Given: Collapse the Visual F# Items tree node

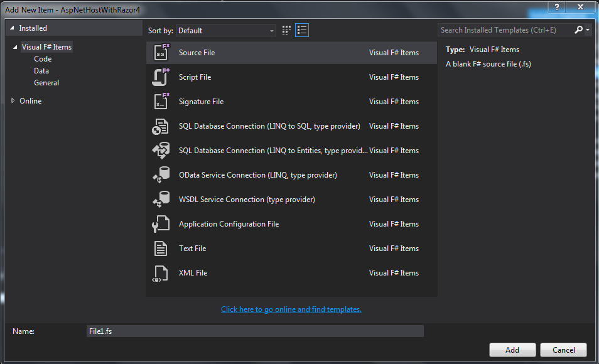Looking at the screenshot, I should [15, 47].
